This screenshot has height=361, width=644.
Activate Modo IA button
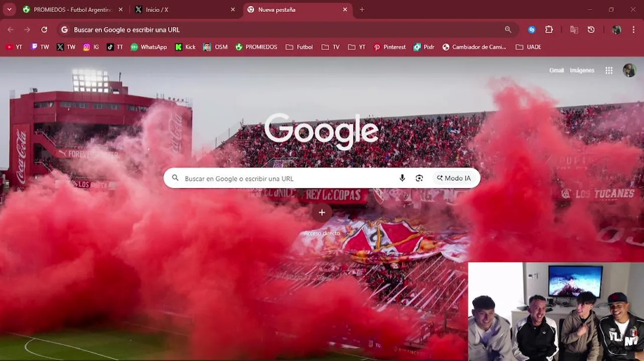(454, 178)
